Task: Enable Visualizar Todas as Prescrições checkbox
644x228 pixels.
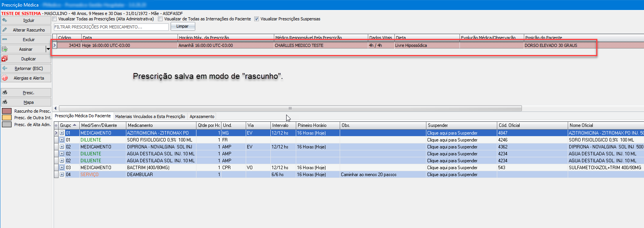Action: pos(55,19)
